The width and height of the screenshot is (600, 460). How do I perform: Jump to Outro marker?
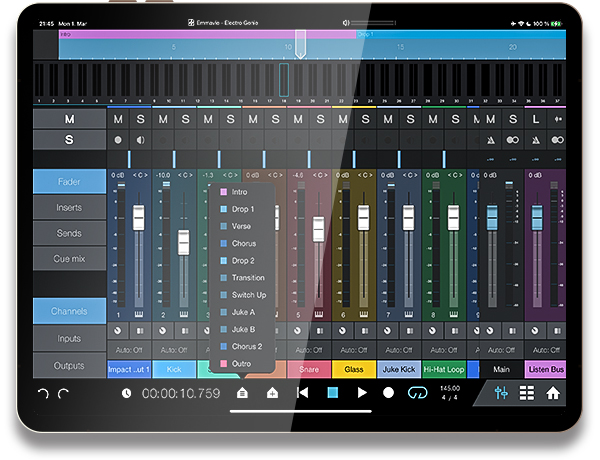242,364
